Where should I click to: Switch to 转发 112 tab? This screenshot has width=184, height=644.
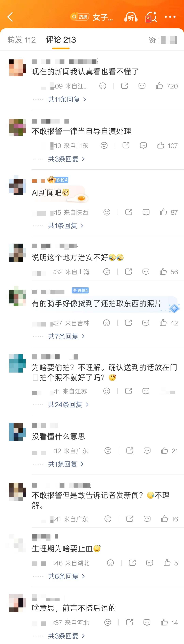tap(21, 40)
